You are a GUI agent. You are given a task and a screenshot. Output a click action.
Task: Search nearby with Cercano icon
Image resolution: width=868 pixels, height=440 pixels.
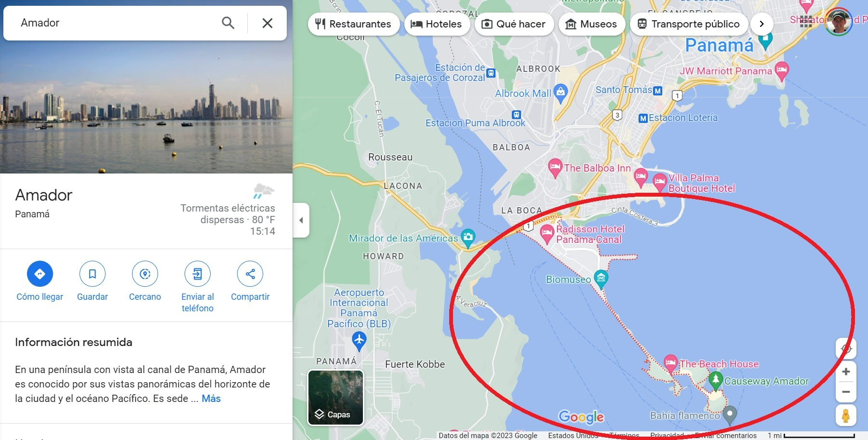[145, 274]
